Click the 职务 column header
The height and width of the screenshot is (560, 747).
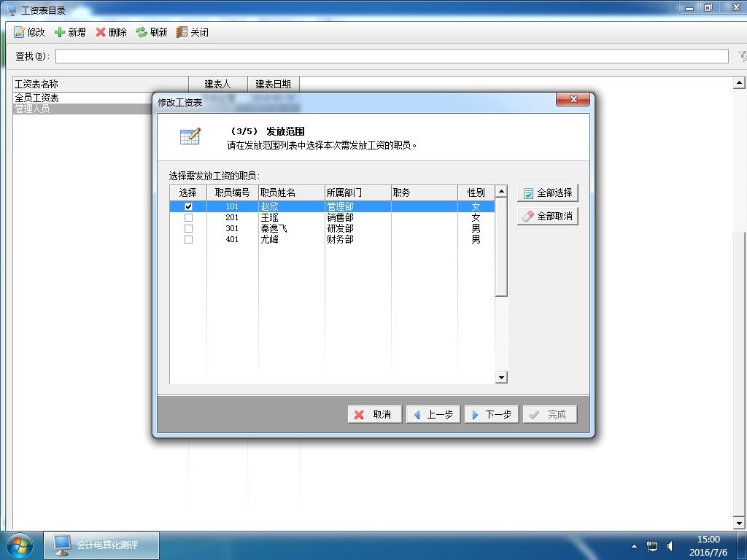(x=425, y=192)
